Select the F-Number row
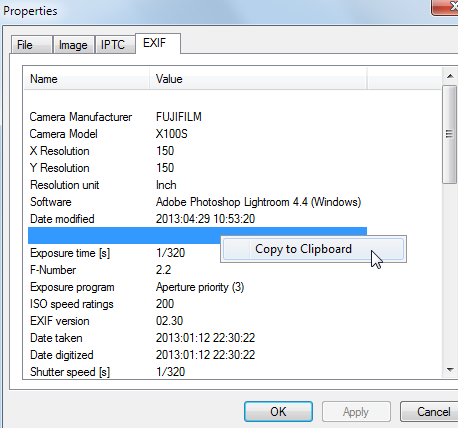This screenshot has width=458, height=428. pos(197,270)
